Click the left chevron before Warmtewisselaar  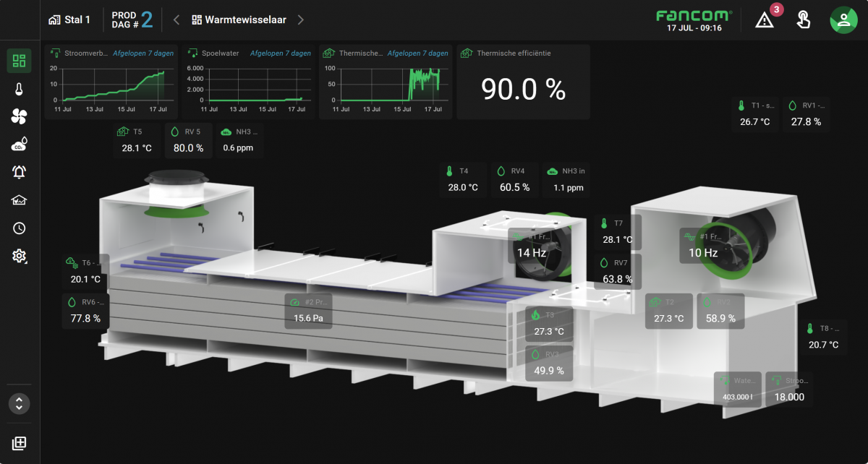pos(176,20)
